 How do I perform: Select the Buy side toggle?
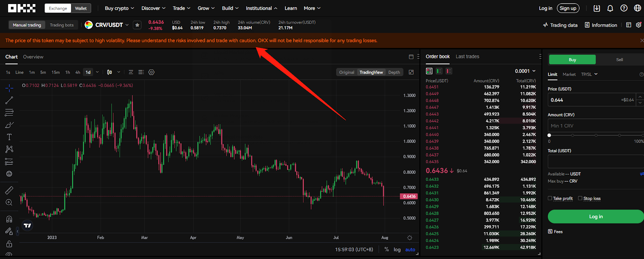tap(572, 60)
